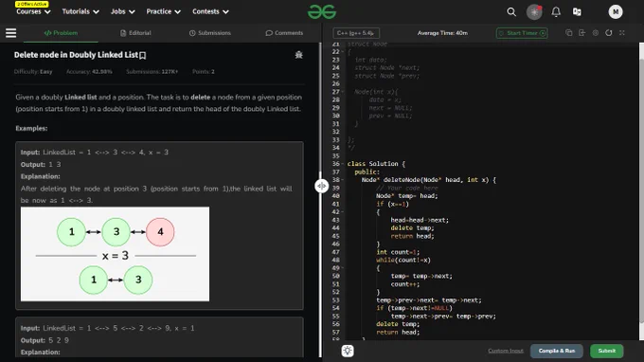Open the Custom Input link
The height and width of the screenshot is (362, 644).
click(506, 351)
